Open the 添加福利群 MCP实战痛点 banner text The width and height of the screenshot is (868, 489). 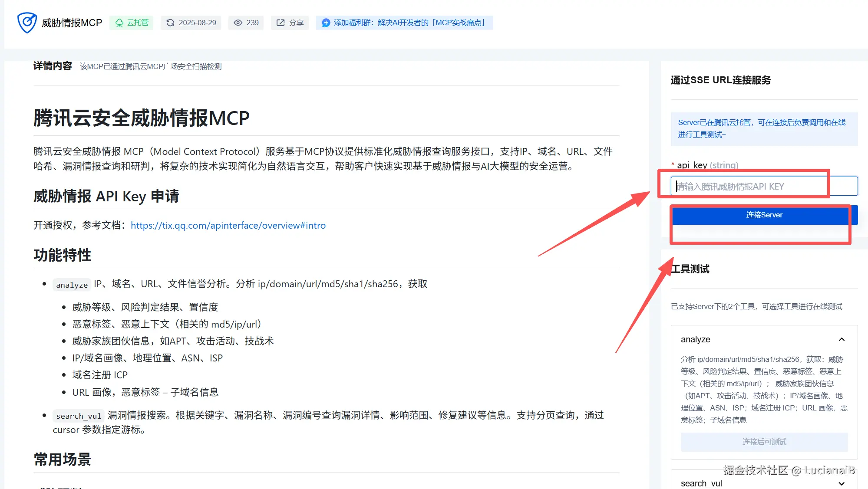409,23
